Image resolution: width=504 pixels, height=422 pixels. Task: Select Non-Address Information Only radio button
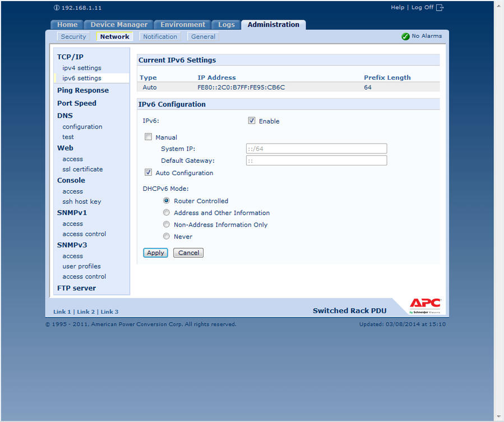tap(167, 224)
